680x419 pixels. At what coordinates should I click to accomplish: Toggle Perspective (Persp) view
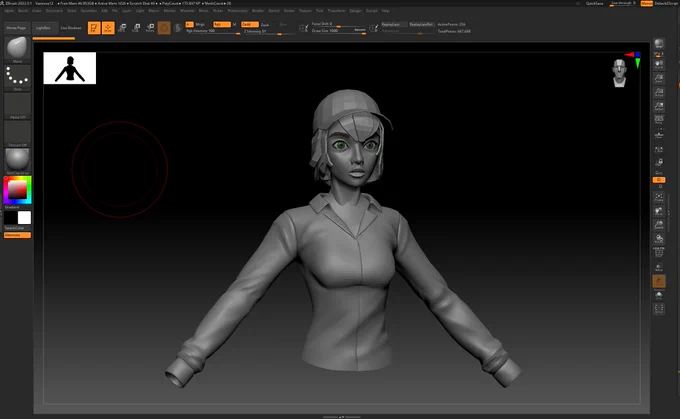pyautogui.click(x=659, y=120)
